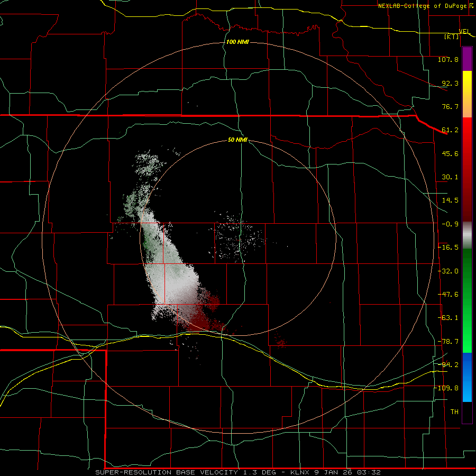The height and width of the screenshot is (476, 476).
Task: Click the 76.7 value on velocity scale
Action: pos(450,106)
